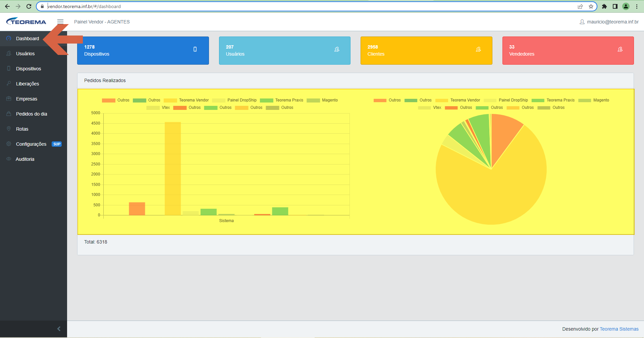Open the browser extensions puzzle icon
Screen dimensions: 644x338
(x=604, y=6)
